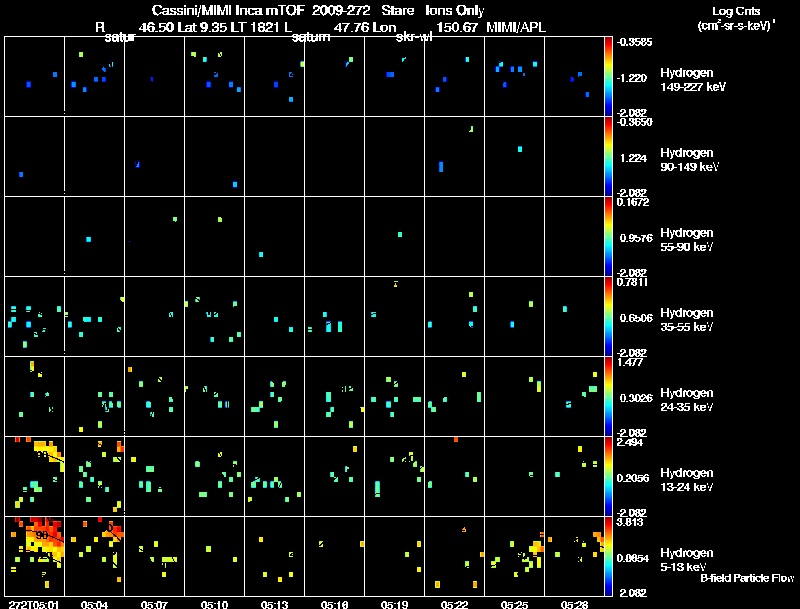Select the 272T05:01 time axis label
Image resolution: width=800 pixels, height=609 pixels.
[x=34, y=604]
